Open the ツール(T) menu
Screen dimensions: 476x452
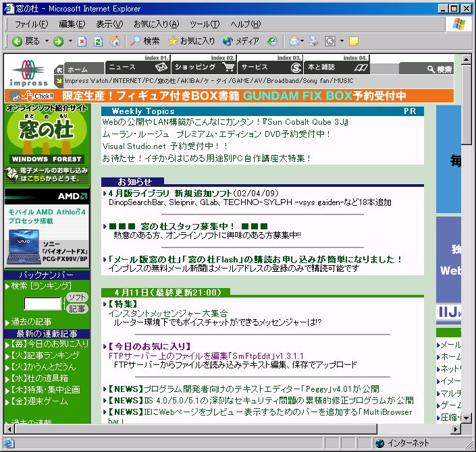[x=205, y=24]
